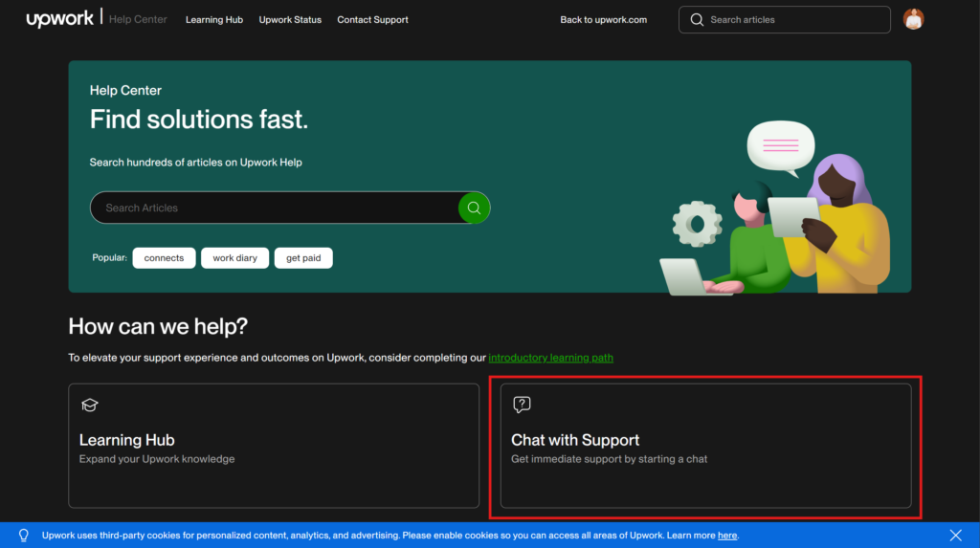980x548 pixels.
Task: Select the popular tag get paid
Action: 303,258
